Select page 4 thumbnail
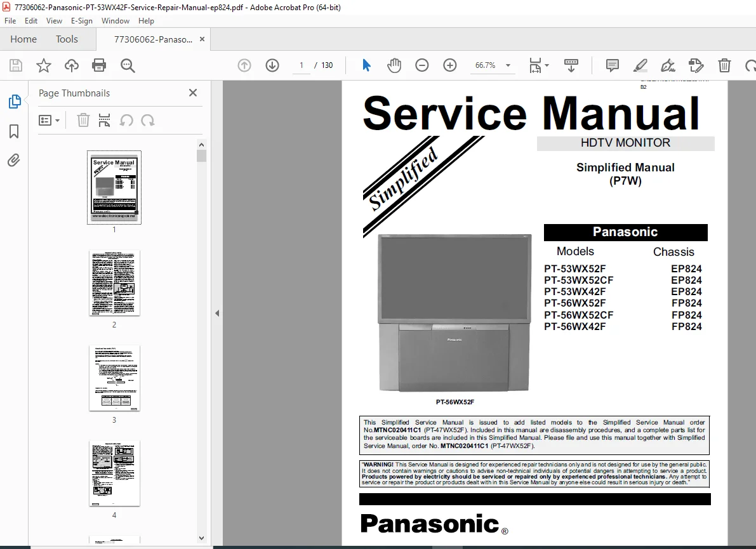 (114, 473)
